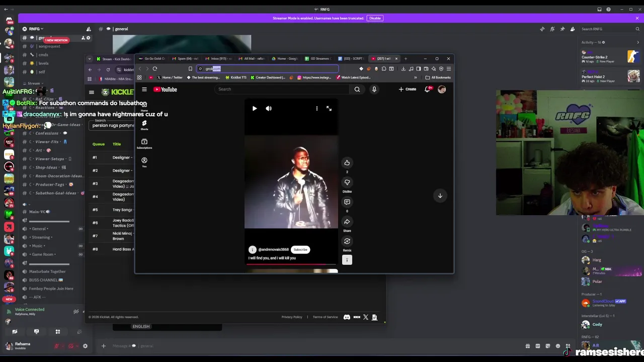Viewport: 644px width, 362px height.
Task: Join the AFK voice channel
Action: pos(37,297)
